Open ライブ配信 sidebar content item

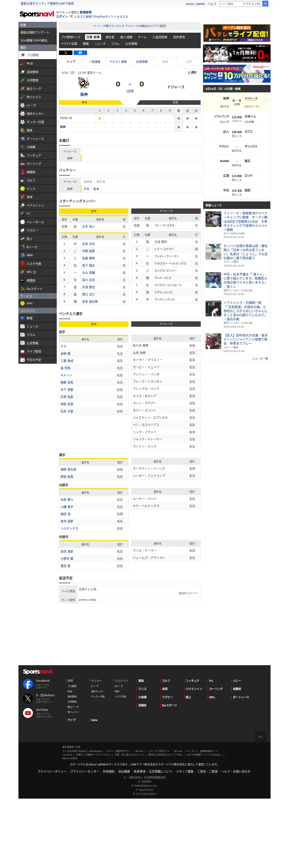click(x=37, y=352)
